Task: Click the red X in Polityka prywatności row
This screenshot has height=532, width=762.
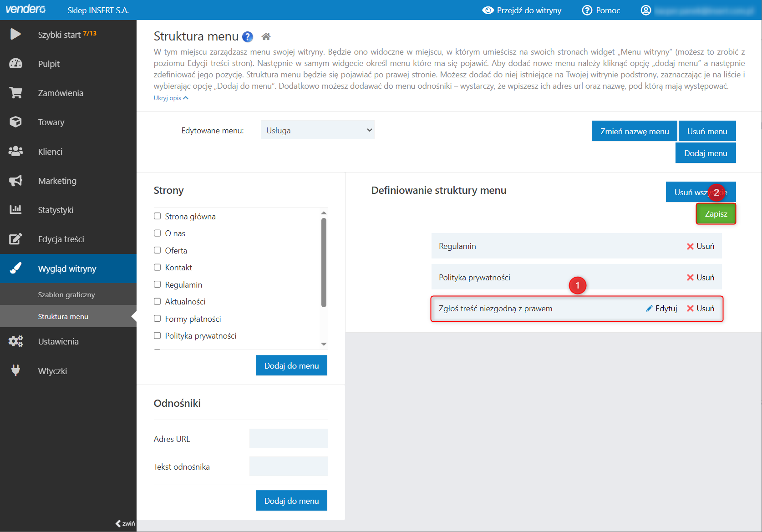Action: click(x=690, y=278)
